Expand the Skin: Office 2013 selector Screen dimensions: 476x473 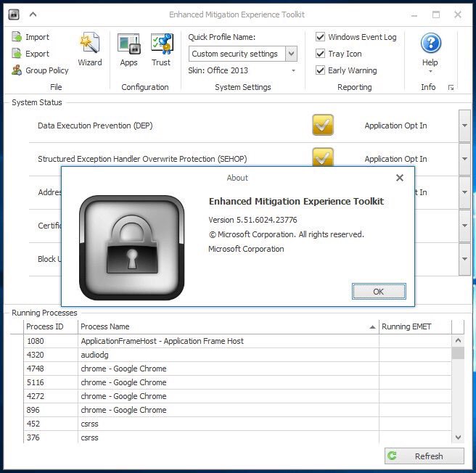(294, 71)
